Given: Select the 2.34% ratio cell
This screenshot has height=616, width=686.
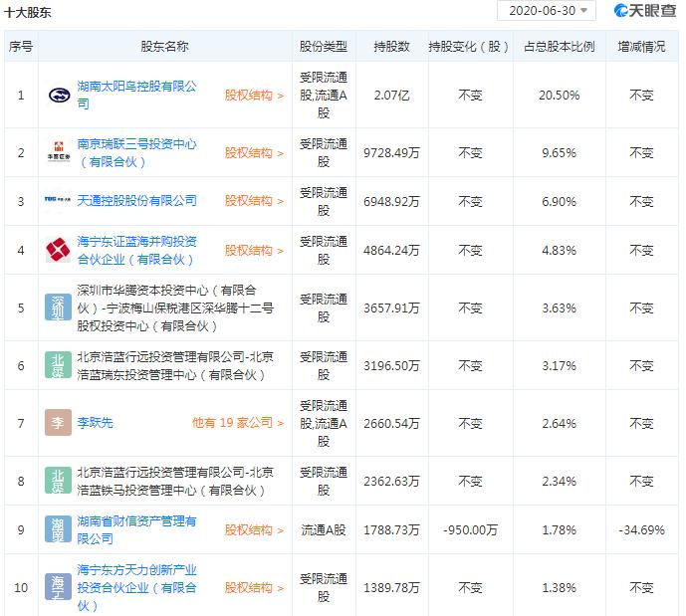Looking at the screenshot, I should [x=560, y=482].
